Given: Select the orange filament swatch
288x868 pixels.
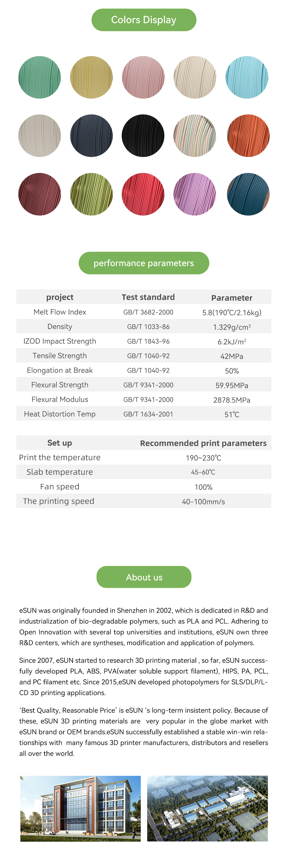Looking at the screenshot, I should [248, 135].
